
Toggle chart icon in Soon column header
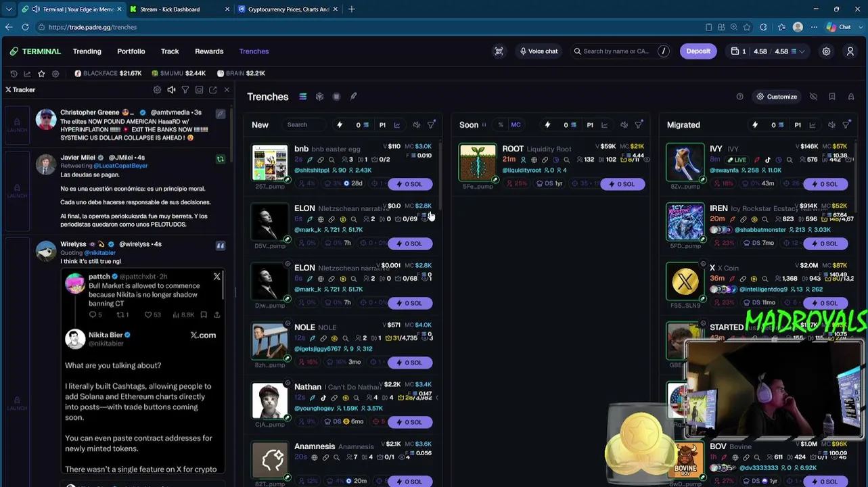[605, 124]
